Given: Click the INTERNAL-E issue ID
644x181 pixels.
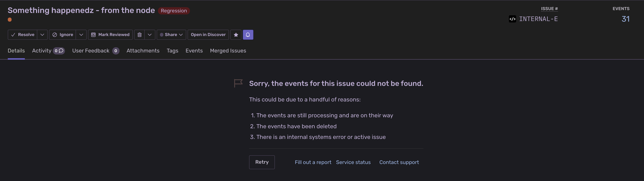Looking at the screenshot, I should (538, 19).
